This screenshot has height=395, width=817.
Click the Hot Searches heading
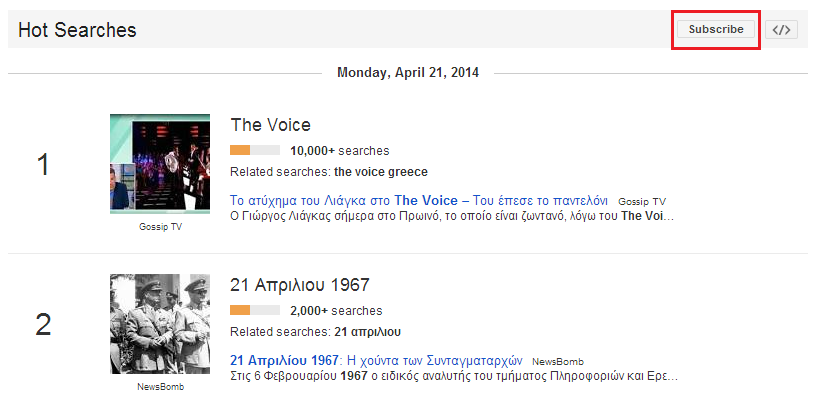pos(77,30)
